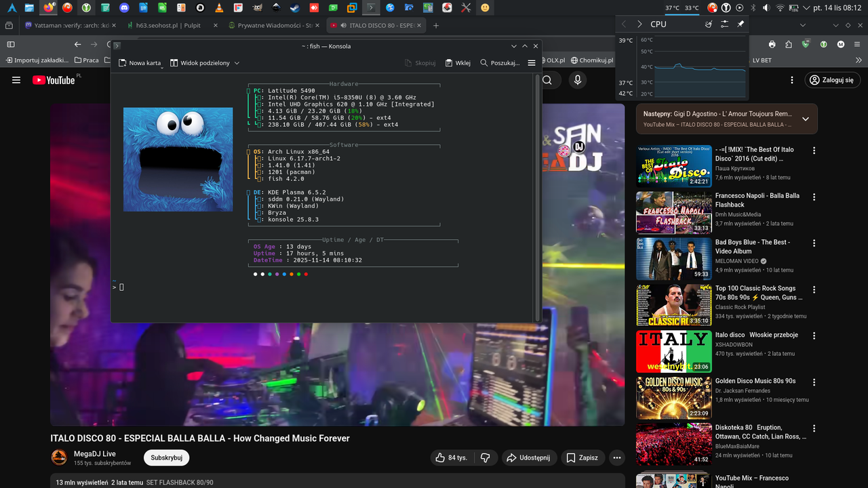This screenshot has height=488, width=868.
Task: Click the Konsola vertical scrollbar
Action: pos(538,197)
